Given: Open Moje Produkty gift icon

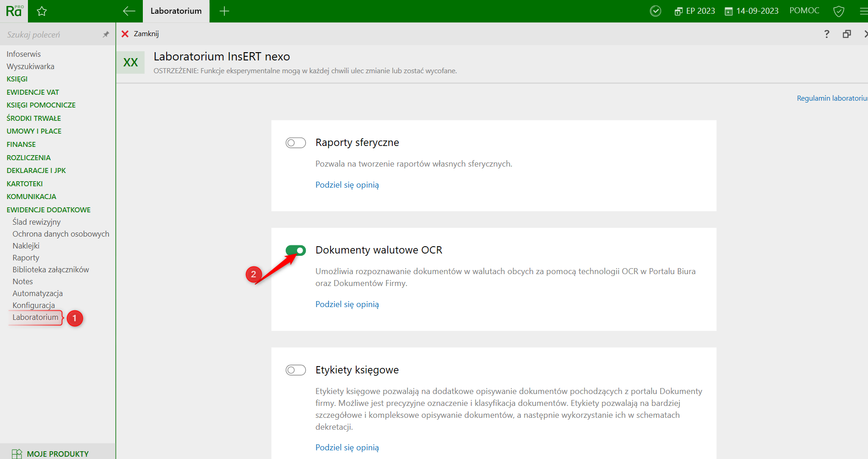Looking at the screenshot, I should (x=17, y=454).
